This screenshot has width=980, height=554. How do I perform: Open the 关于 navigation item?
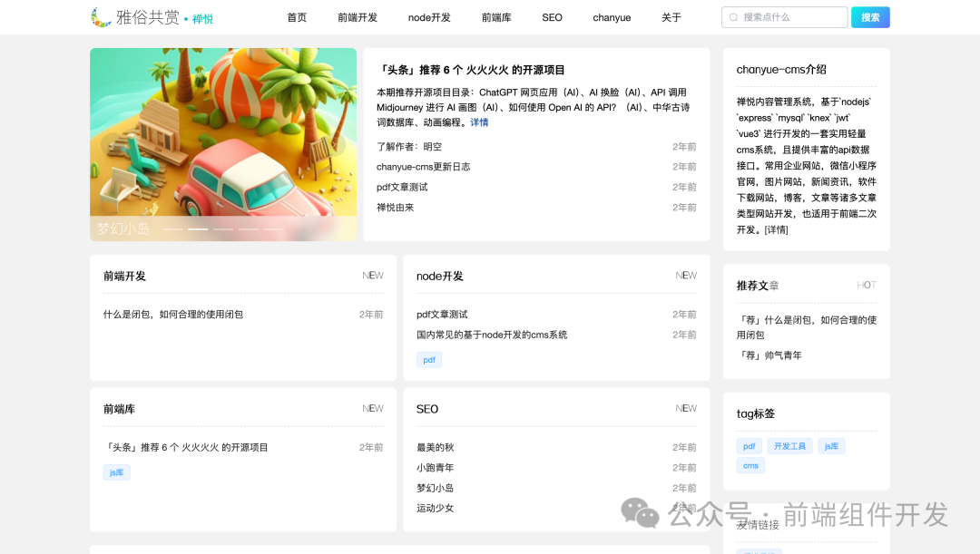coord(671,17)
